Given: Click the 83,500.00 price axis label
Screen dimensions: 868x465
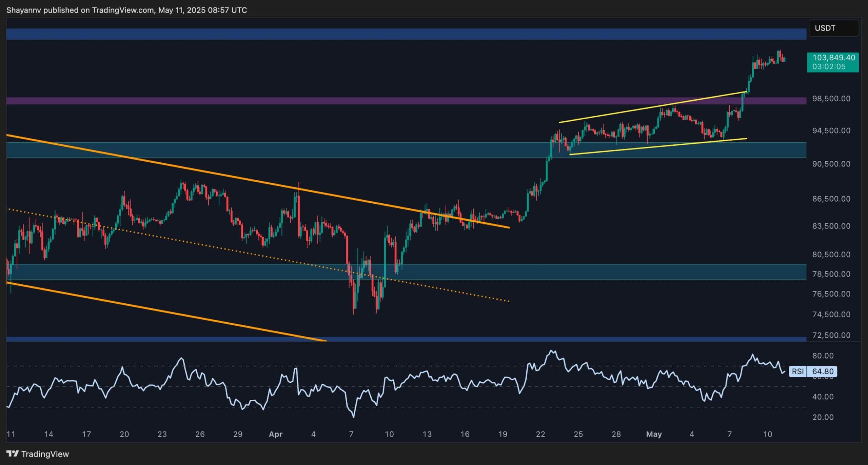Looking at the screenshot, I should (x=831, y=226).
